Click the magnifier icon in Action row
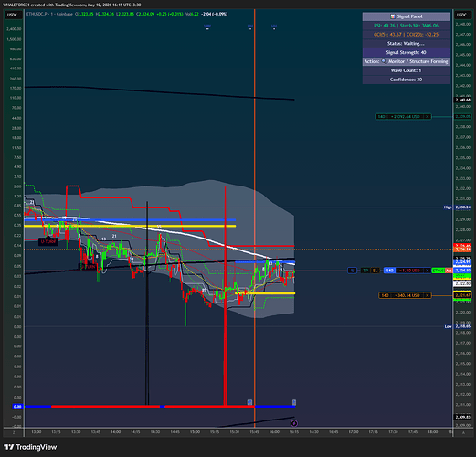The width and height of the screenshot is (476, 457). (384, 61)
